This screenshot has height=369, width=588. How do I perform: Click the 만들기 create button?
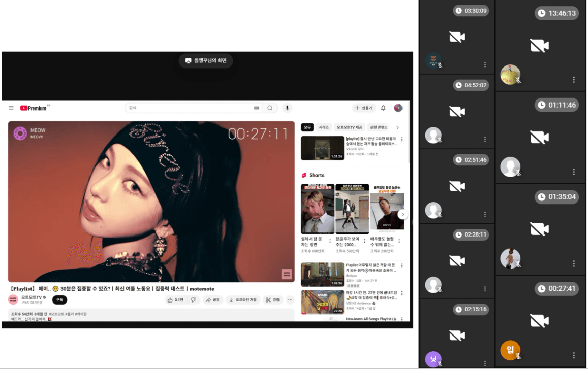tap(363, 108)
